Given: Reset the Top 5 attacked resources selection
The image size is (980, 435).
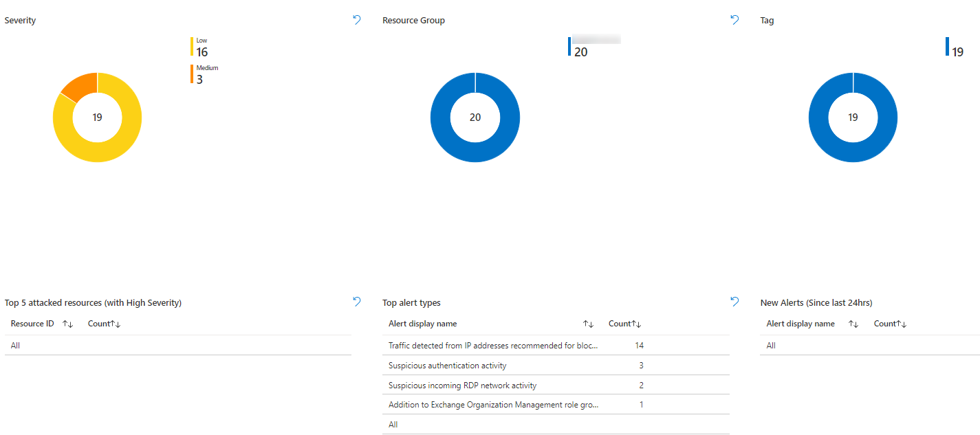Looking at the screenshot, I should [x=356, y=301].
